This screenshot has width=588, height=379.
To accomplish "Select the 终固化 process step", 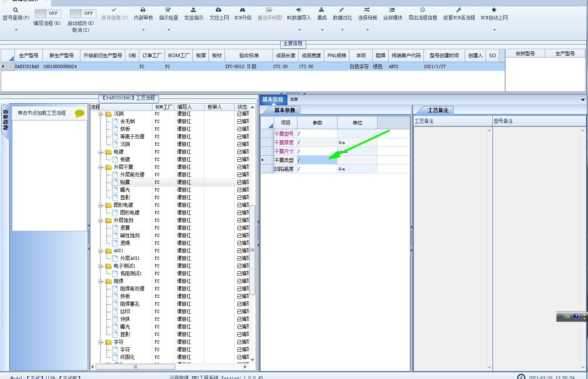I will pyautogui.click(x=127, y=357).
